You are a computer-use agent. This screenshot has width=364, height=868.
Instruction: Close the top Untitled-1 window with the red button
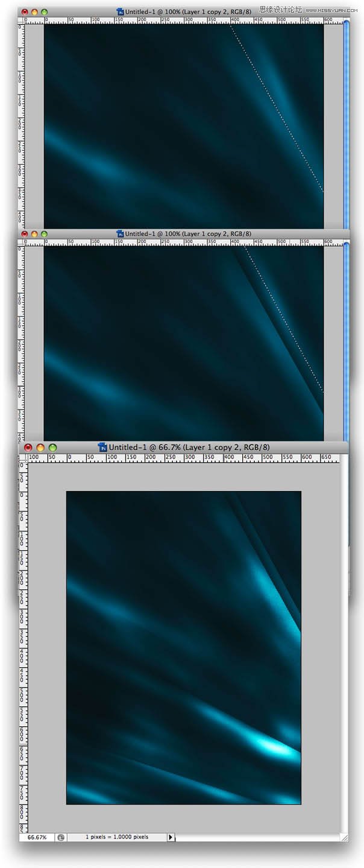pyautogui.click(x=25, y=11)
